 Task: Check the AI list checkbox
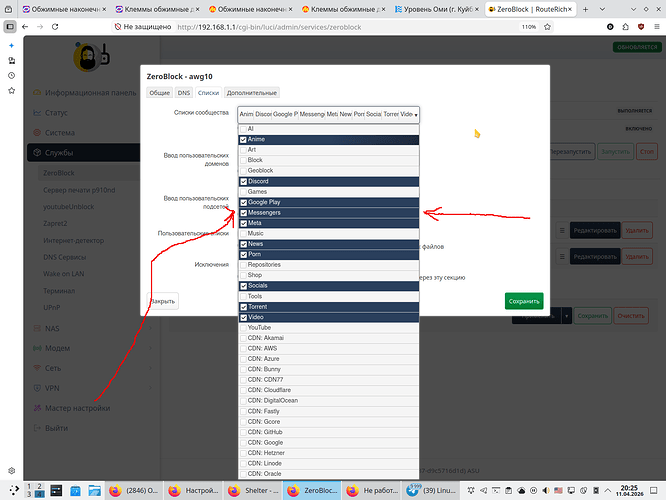[243, 129]
